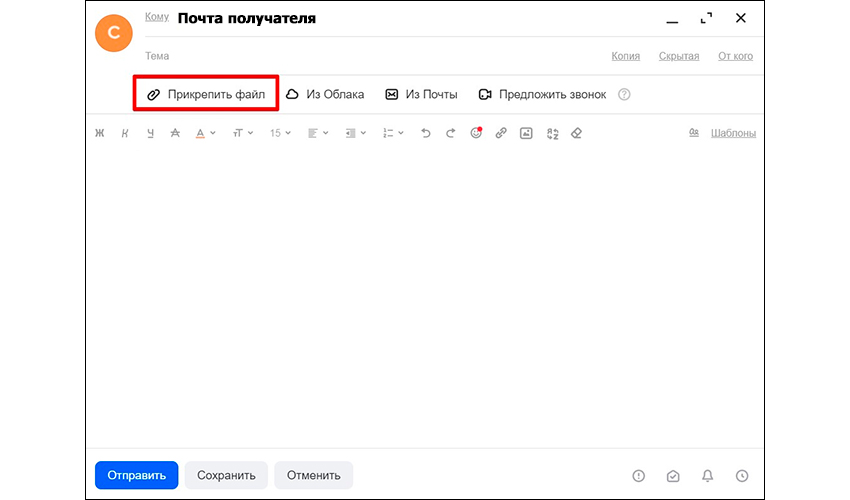
Task: Select the Из Почты attachment option
Action: [x=421, y=94]
